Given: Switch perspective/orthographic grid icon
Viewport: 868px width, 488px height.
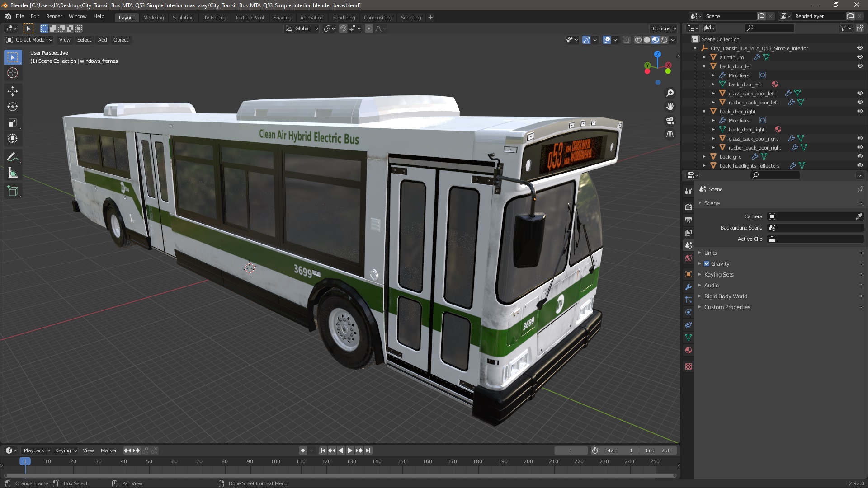Looking at the screenshot, I should pyautogui.click(x=670, y=135).
